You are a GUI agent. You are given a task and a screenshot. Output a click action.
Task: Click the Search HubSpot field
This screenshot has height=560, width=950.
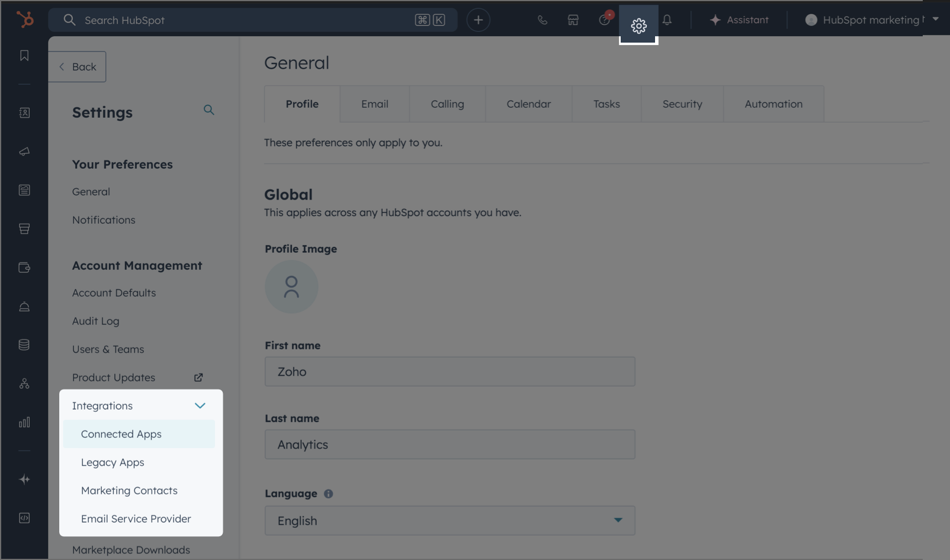click(x=253, y=20)
